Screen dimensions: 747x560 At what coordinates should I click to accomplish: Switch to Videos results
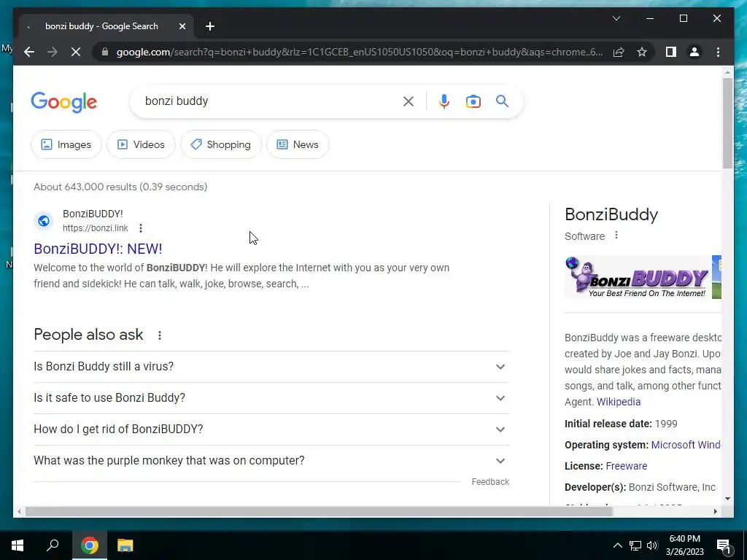pyautogui.click(x=141, y=144)
